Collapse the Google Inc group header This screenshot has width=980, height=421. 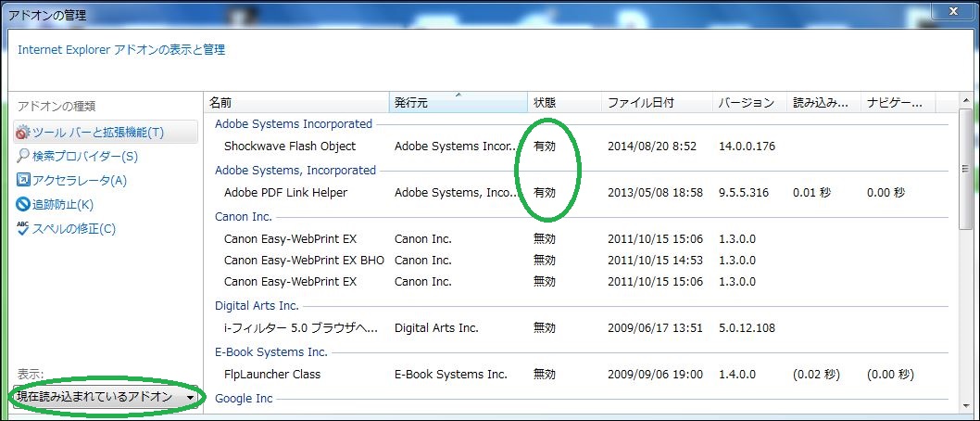pos(244,399)
